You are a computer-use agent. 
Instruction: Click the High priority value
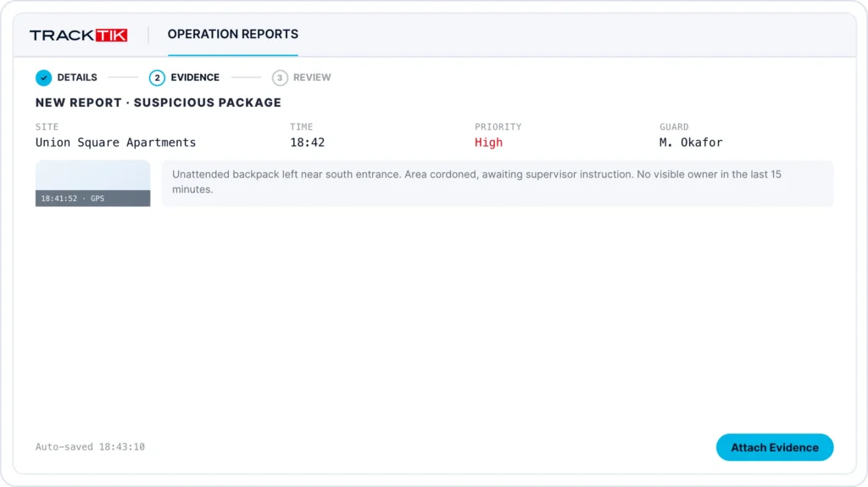click(488, 143)
